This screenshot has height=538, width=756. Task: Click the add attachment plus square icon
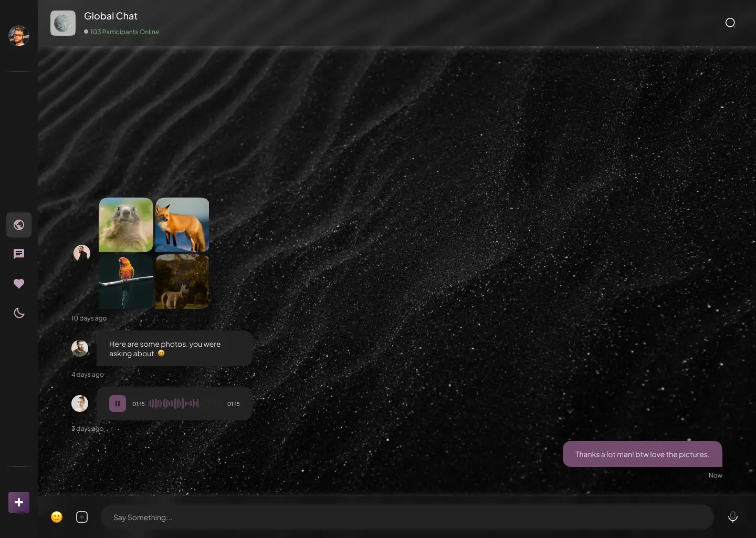tap(82, 517)
